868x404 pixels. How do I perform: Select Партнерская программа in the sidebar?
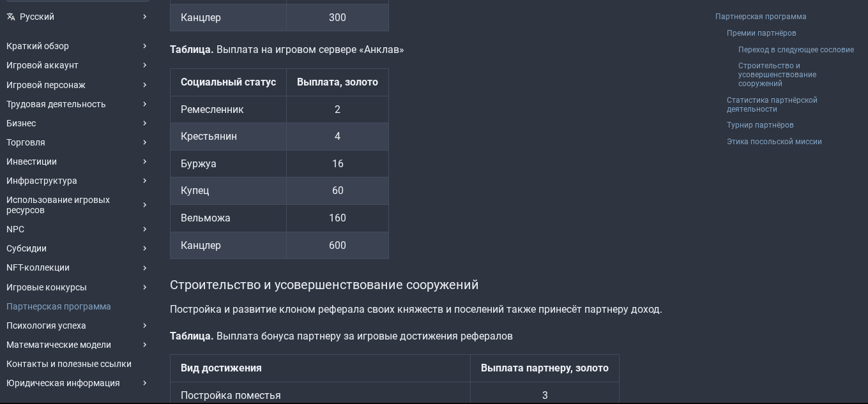(59, 306)
